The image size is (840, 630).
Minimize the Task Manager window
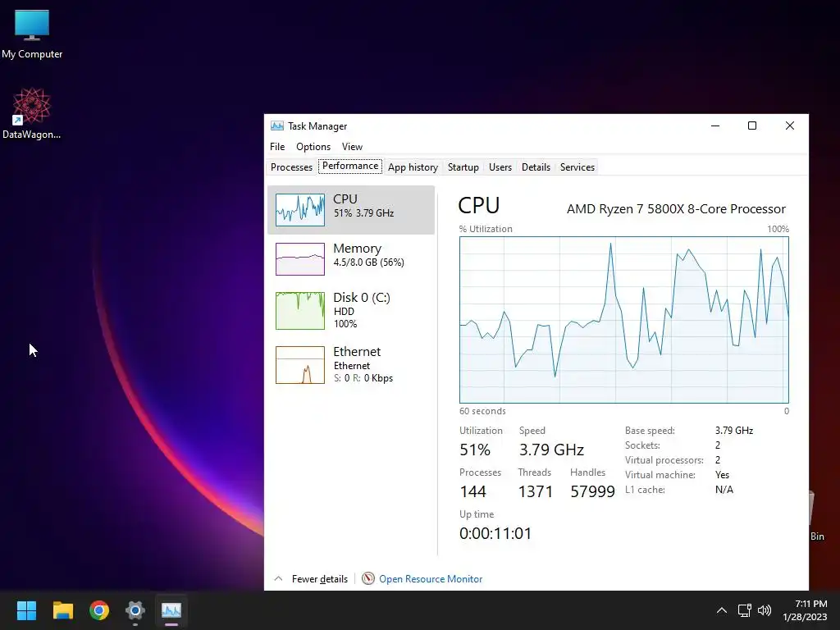715,126
